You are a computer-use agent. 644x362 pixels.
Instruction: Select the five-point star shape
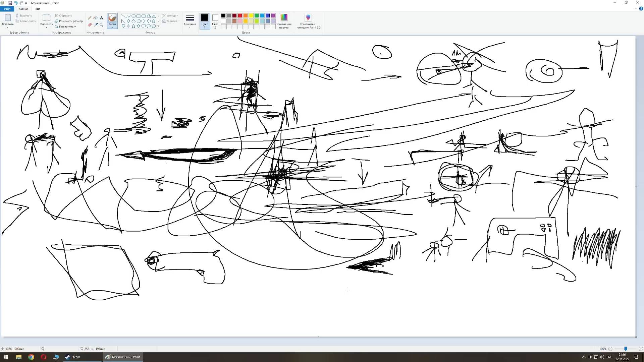point(133,26)
